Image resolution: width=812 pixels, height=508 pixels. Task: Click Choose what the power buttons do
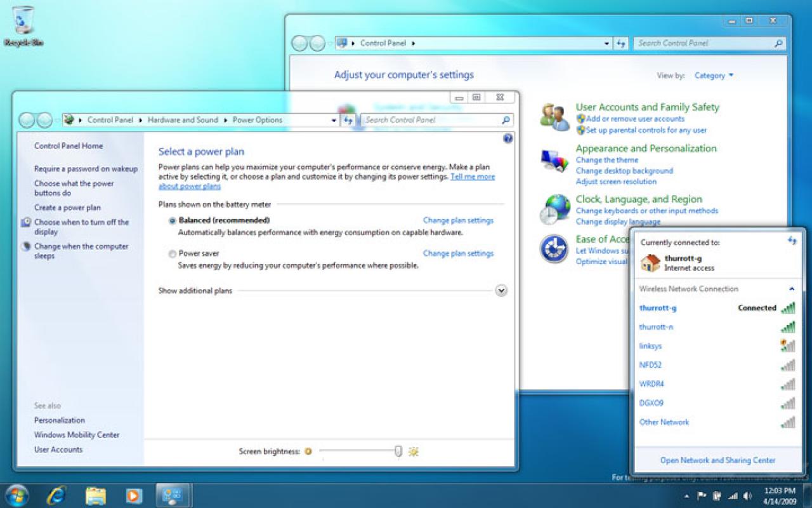[x=74, y=188]
